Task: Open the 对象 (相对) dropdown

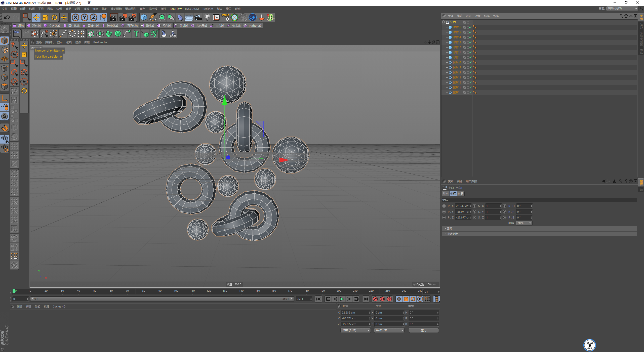Action: pyautogui.click(x=355, y=330)
